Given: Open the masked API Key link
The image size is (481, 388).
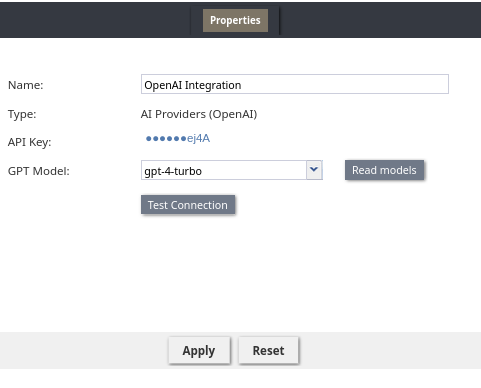Looking at the screenshot, I should 178,138.
